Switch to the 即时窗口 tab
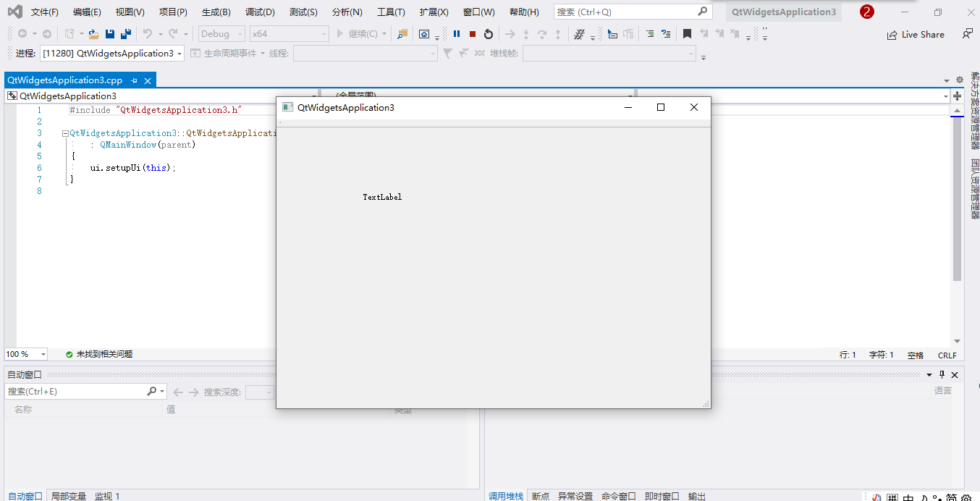Viewport: 980px width, 501px height. tap(662, 496)
